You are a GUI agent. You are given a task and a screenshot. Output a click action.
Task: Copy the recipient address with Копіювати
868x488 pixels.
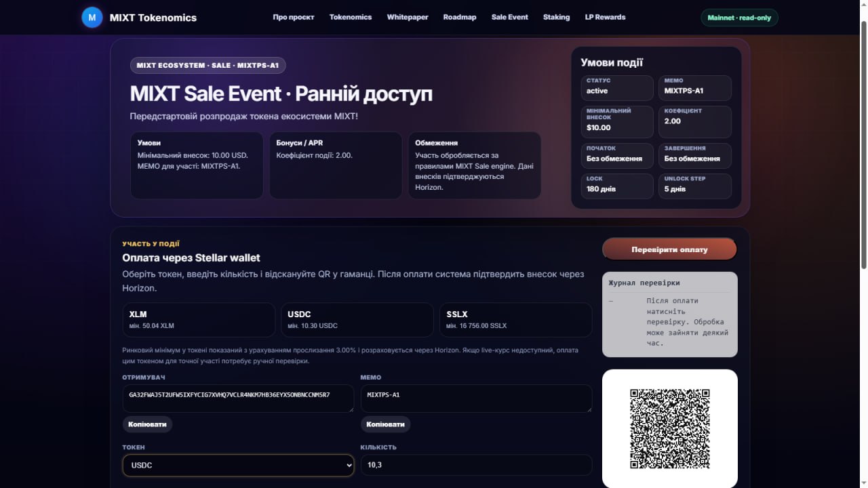click(148, 424)
